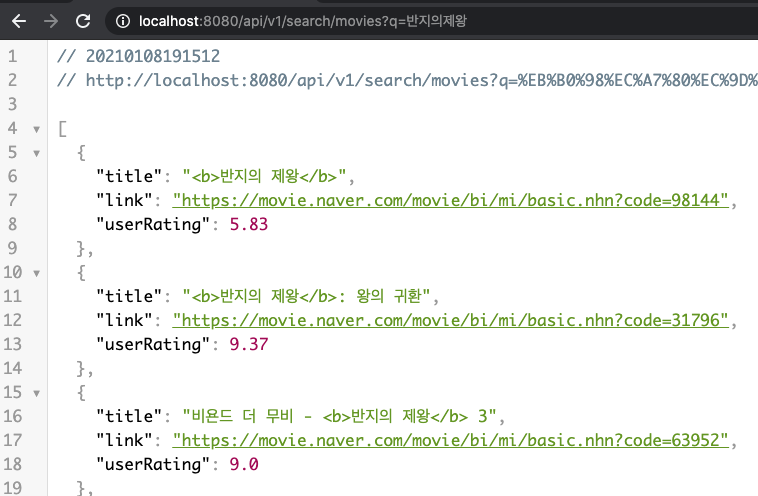The image size is (758, 496).
Task: Click the "title" key on line 16
Action: (129, 416)
